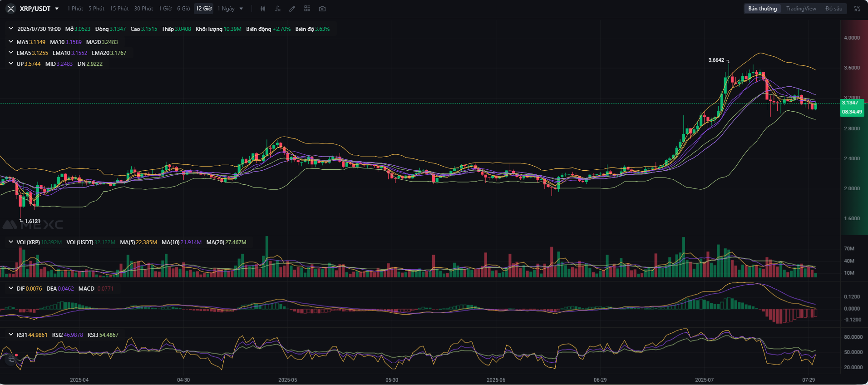
Task: Click the current price tag 3.1347
Action: click(850, 103)
